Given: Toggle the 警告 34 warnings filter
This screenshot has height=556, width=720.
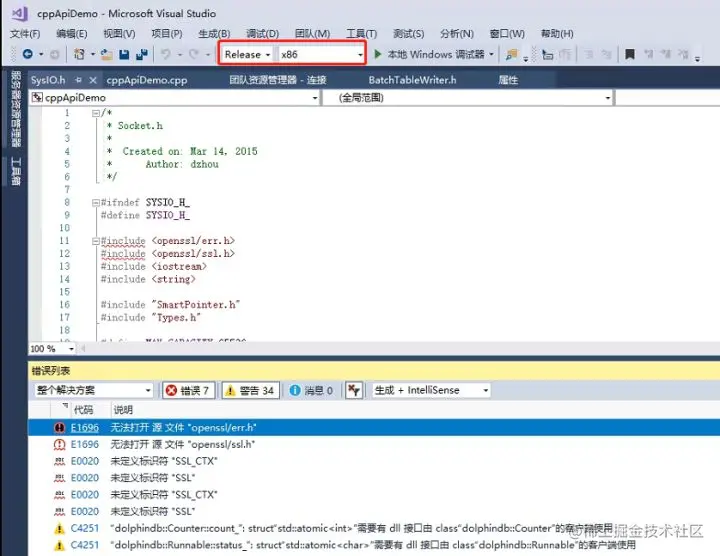Looking at the screenshot, I should [251, 390].
